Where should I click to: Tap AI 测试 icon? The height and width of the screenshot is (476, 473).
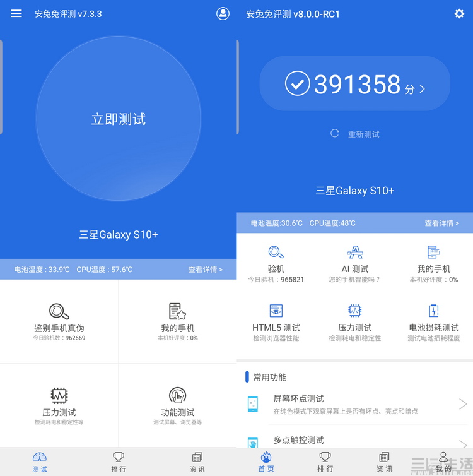click(355, 252)
